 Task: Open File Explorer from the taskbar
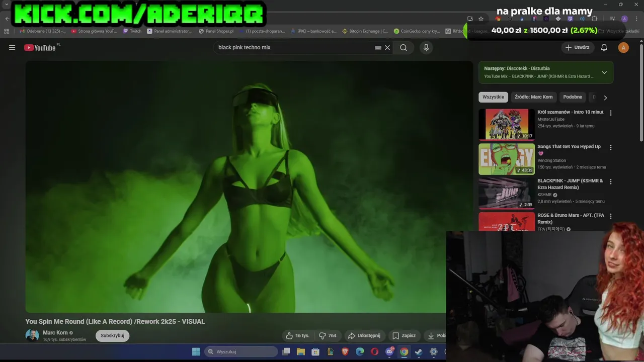[301, 352]
